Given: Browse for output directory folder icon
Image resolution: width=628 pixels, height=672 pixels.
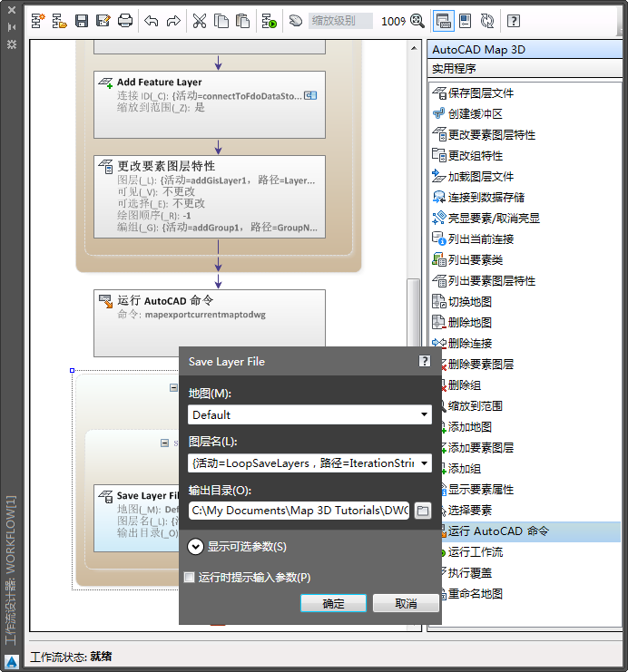Looking at the screenshot, I should pos(423,511).
